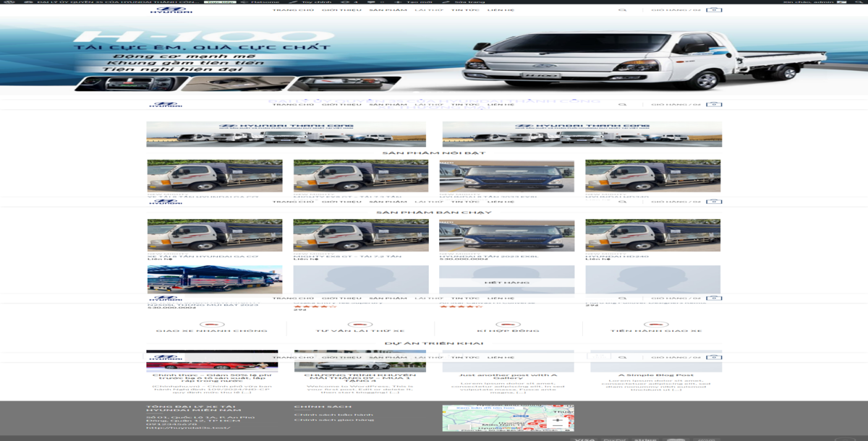Click the blue tarp truck N250SL thumbnail
Viewport: 868px width, 441px height.
click(x=215, y=279)
